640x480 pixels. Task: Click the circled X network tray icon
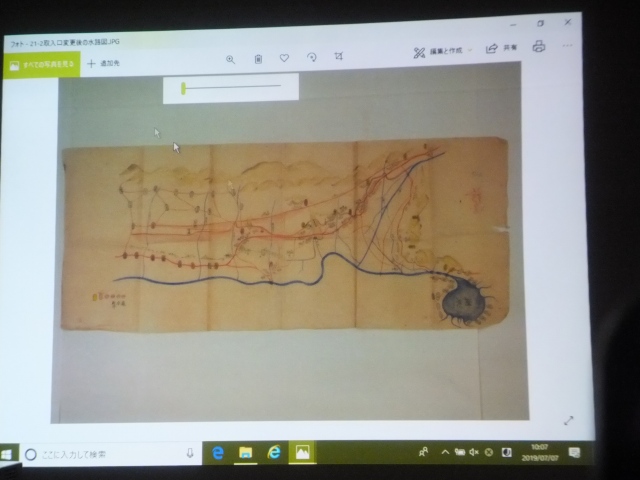click(489, 452)
